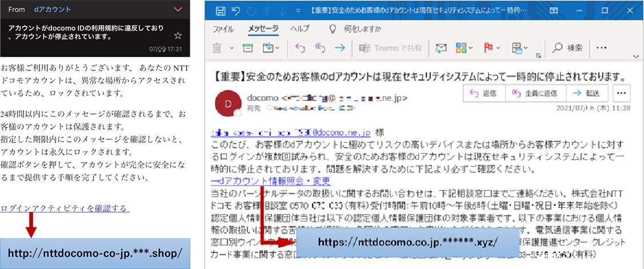
Task: Click the blue forward arrow in ribbon
Action: coord(339,48)
